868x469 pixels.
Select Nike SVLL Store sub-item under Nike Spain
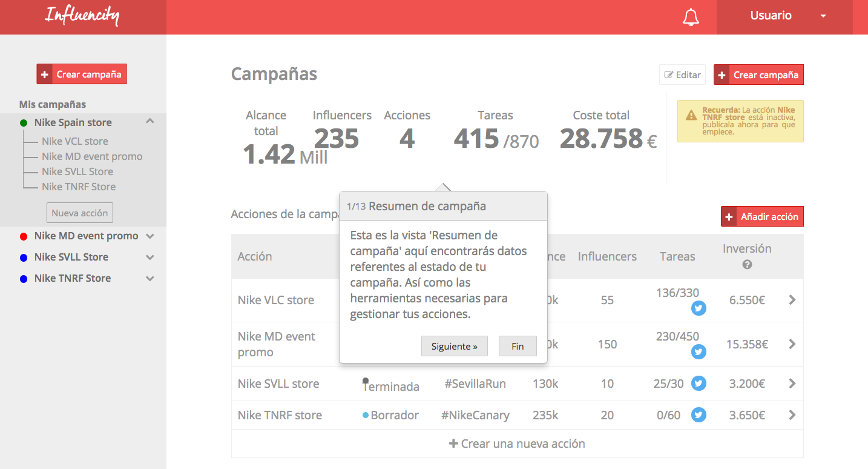coord(77,171)
